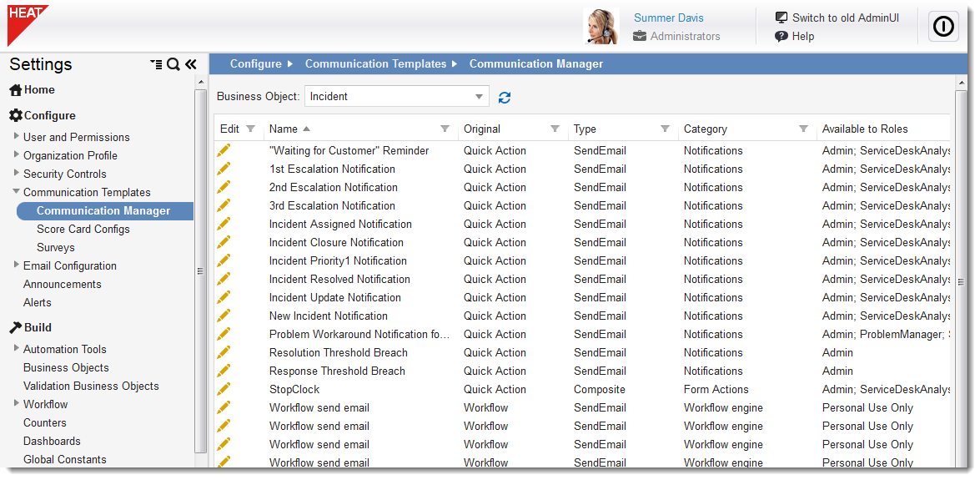Collapse the Settings sidebar with double chevron
Image resolution: width=980 pixels, height=480 pixels.
click(x=191, y=63)
